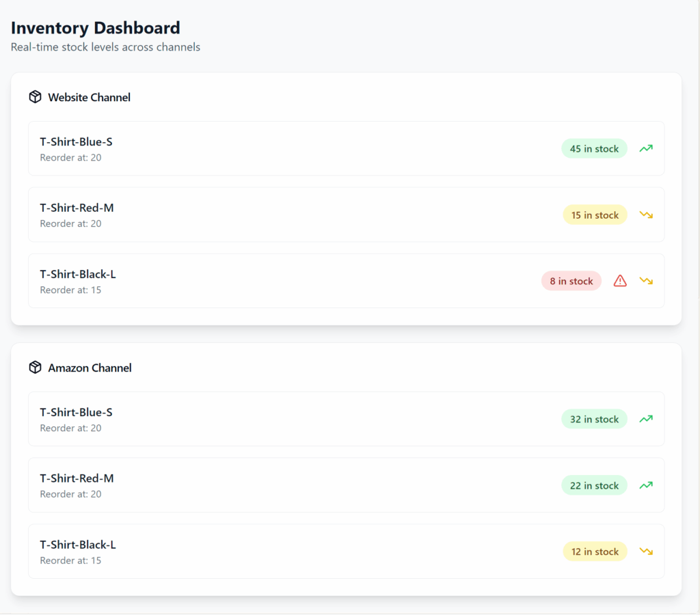Click the downward trend icon for Amazon T-Shirt-Black-L
Viewport: 700px width, 615px height.
(645, 551)
